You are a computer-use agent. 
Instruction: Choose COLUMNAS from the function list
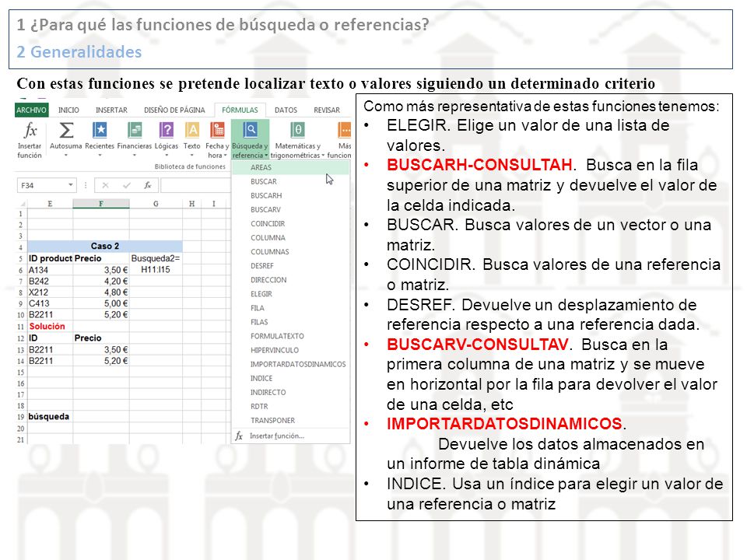point(290,252)
